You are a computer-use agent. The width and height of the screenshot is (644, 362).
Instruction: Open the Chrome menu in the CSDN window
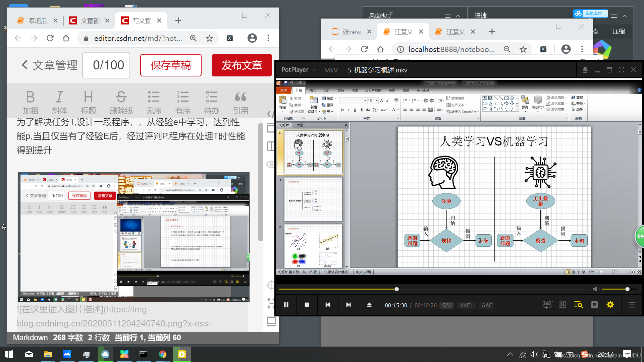tap(268, 38)
